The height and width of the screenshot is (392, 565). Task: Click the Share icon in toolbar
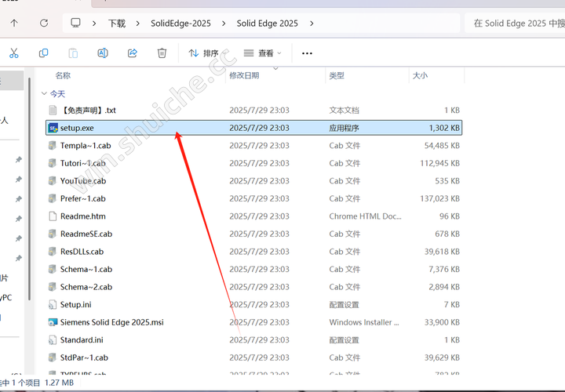133,53
